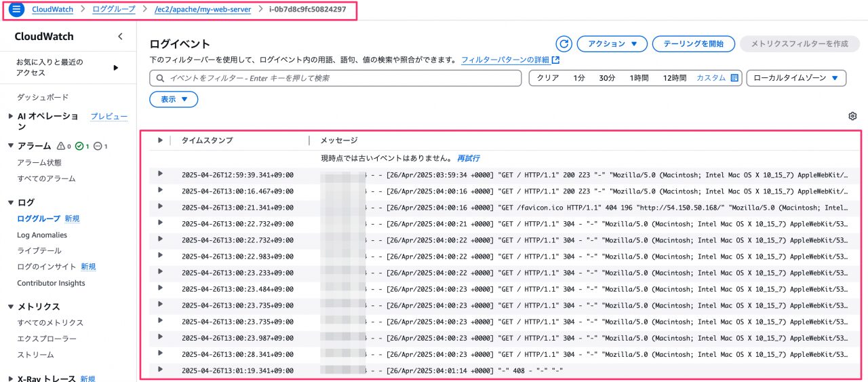This screenshot has height=382, width=868.
Task: Expand the log row at 13:00:16.467
Action: pyautogui.click(x=160, y=190)
